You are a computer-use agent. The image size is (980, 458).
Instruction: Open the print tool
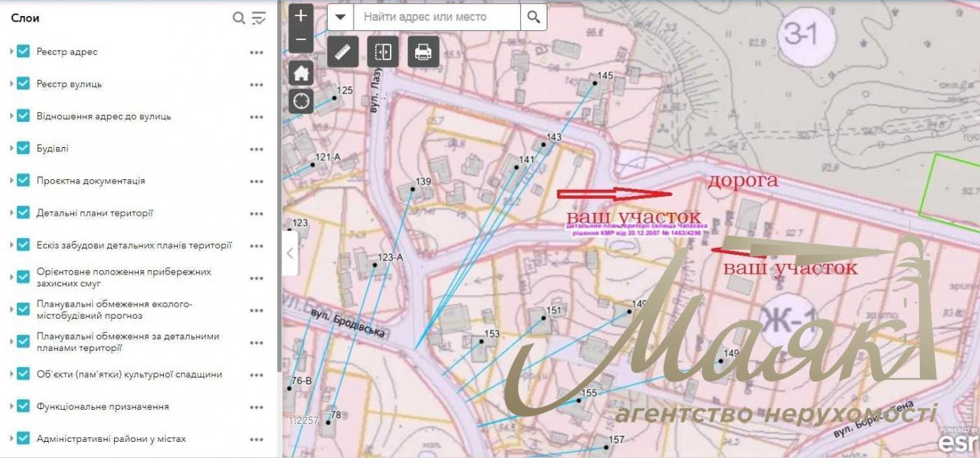pyautogui.click(x=423, y=52)
